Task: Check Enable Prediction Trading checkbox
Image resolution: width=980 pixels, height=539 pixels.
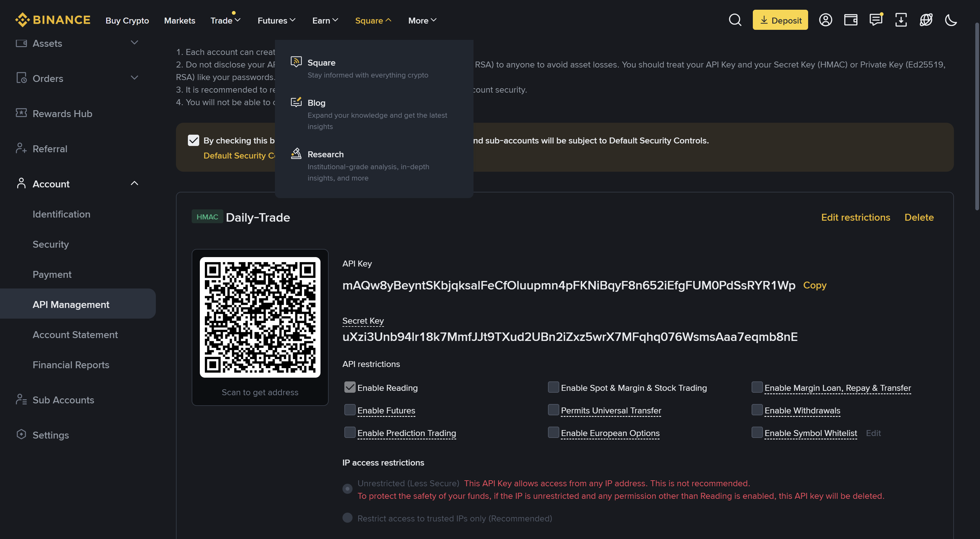Action: [x=350, y=433]
